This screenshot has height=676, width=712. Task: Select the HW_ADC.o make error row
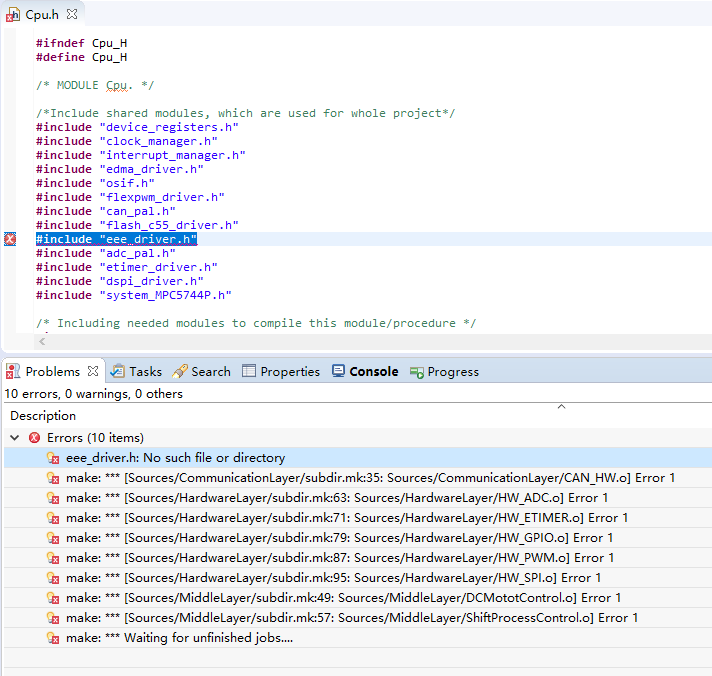tap(358, 498)
